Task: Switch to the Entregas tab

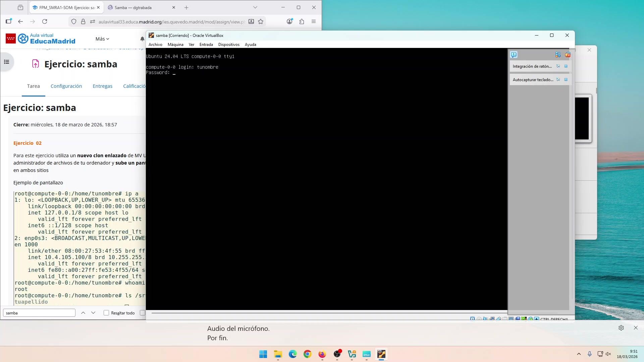Action: click(102, 86)
